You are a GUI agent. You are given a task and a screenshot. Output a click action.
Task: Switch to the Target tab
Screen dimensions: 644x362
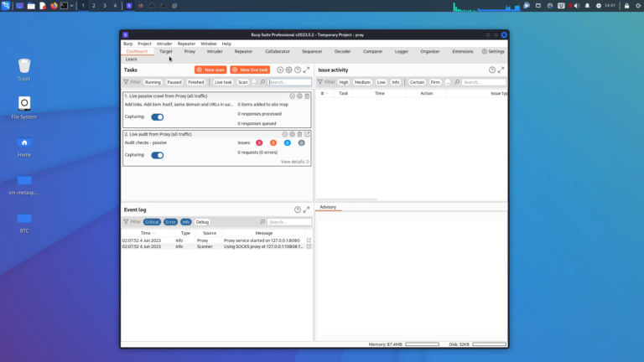166,51
